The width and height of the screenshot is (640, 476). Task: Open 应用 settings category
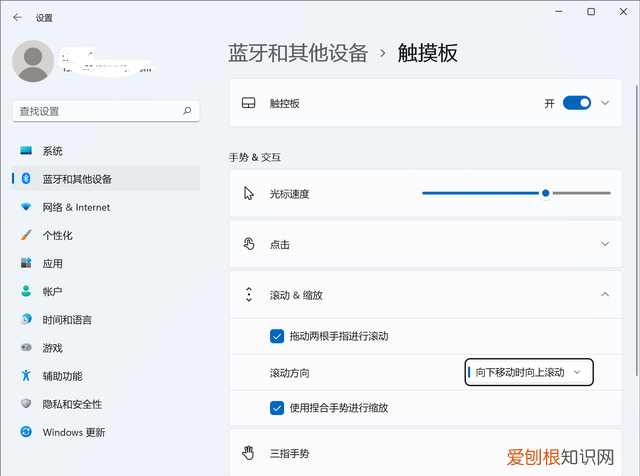(x=106, y=263)
